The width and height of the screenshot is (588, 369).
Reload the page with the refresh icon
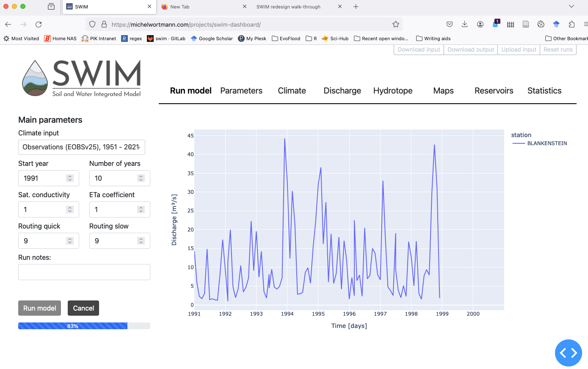39,25
